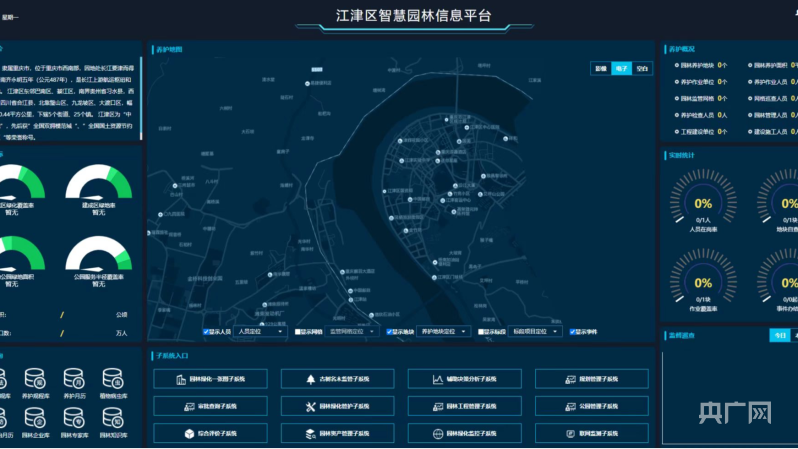Click the tree icon of 古树名木监管子系统

[x=310, y=379]
